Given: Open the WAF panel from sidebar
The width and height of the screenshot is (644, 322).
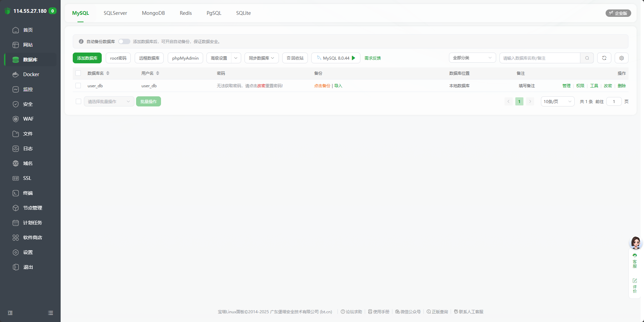Looking at the screenshot, I should (28, 119).
